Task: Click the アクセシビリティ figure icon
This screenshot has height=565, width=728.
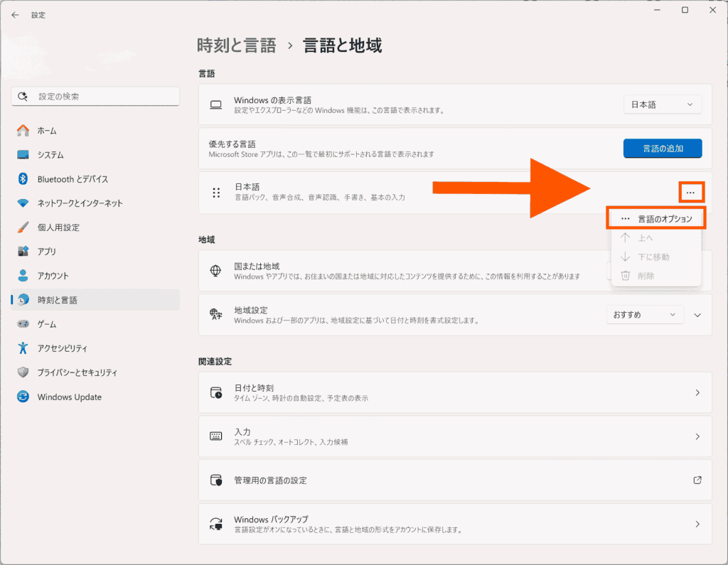Action: [23, 348]
